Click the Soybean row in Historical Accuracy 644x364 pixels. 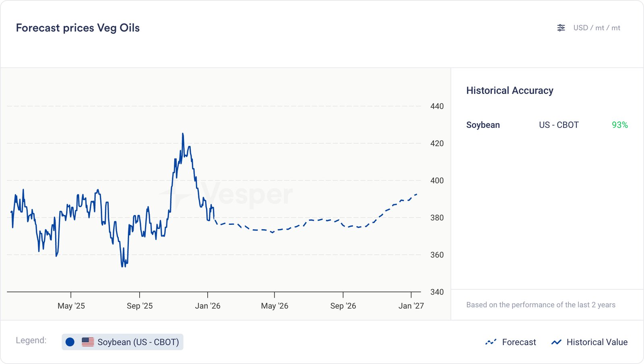[x=483, y=125]
